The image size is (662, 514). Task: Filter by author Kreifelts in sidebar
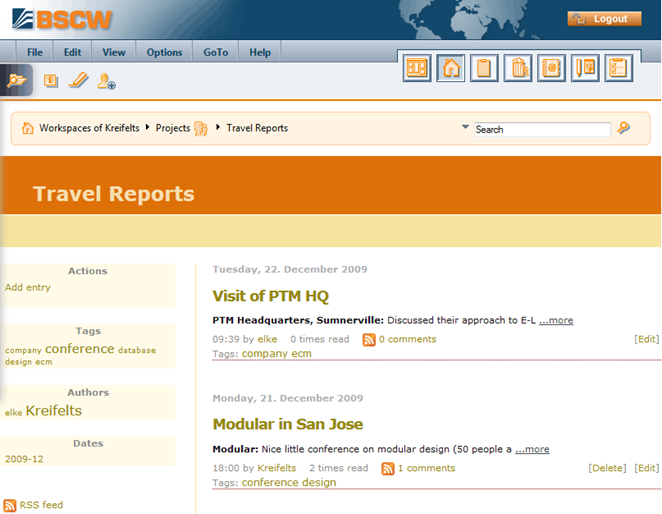tap(54, 411)
